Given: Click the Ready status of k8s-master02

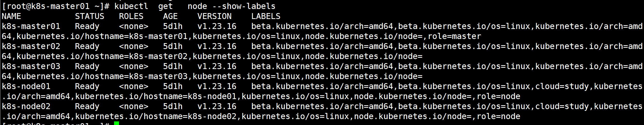Looking at the screenshot, I should (x=87, y=46).
